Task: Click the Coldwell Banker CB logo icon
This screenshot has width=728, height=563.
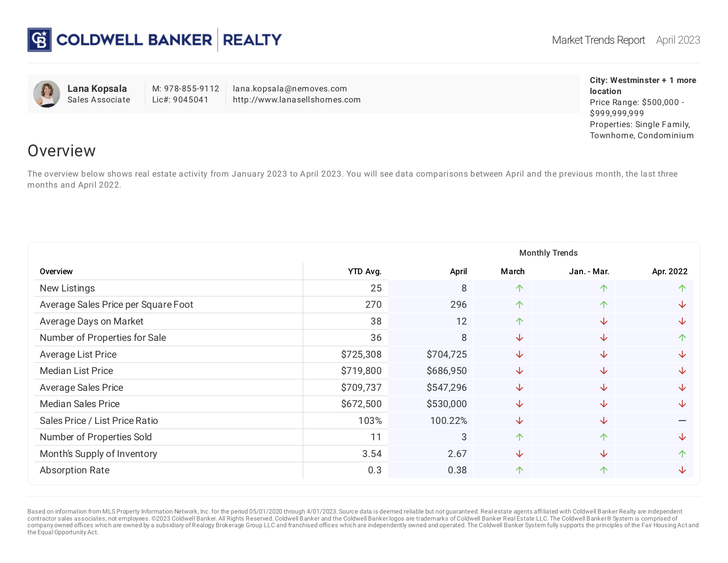Action: coord(39,40)
